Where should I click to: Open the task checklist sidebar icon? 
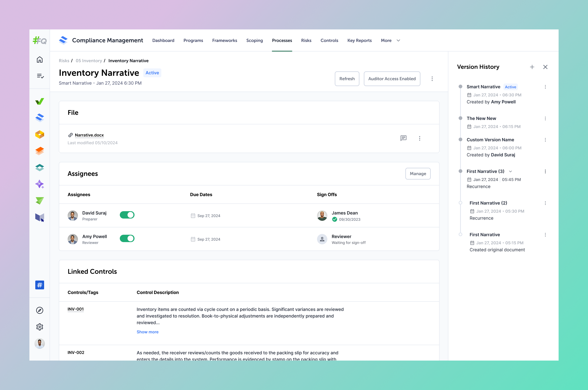tap(40, 76)
